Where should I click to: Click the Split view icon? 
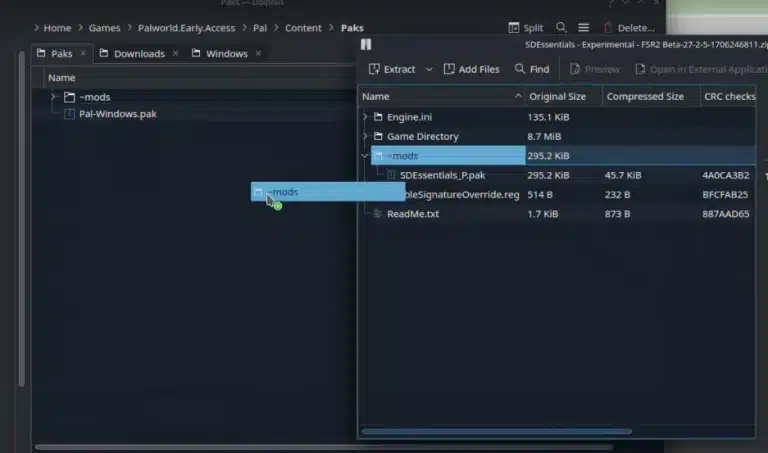[x=513, y=28]
